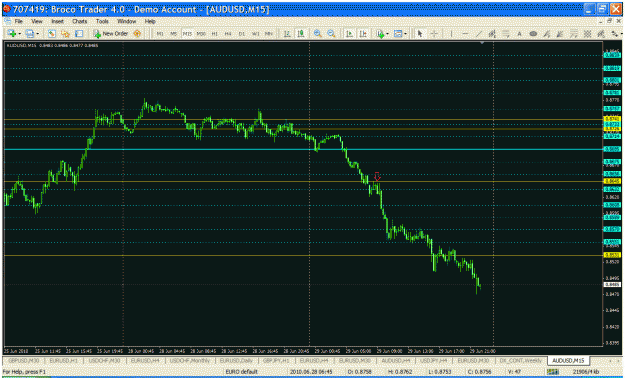The width and height of the screenshot is (625, 378).
Task: Click the 21906/4 kb connection status
Action: click(586, 372)
